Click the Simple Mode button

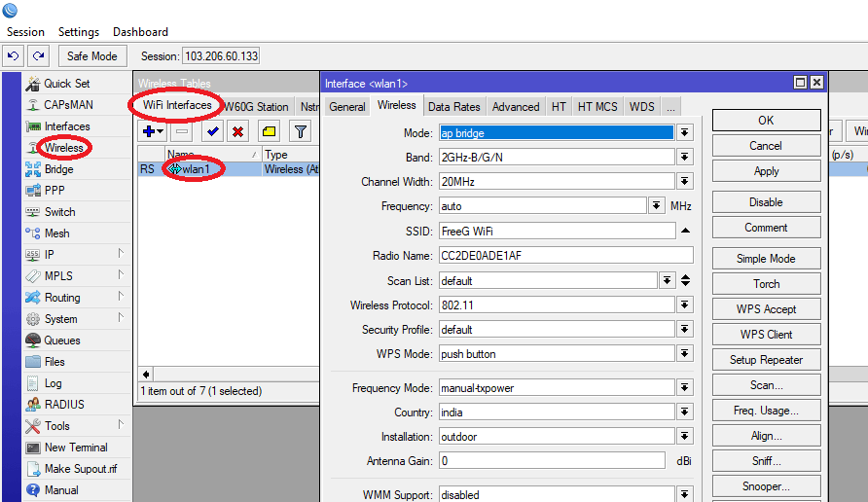tap(766, 259)
